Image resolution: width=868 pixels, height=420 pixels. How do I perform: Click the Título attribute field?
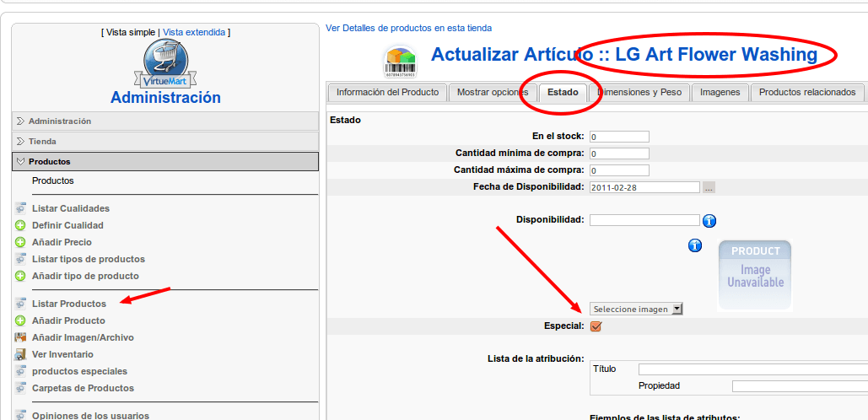(x=752, y=369)
